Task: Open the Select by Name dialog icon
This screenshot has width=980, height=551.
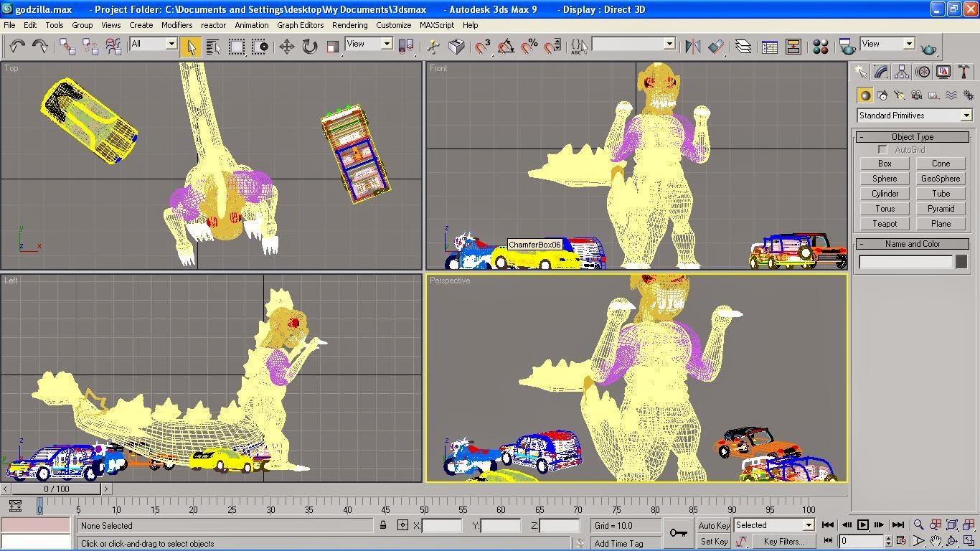Action: pos(213,47)
